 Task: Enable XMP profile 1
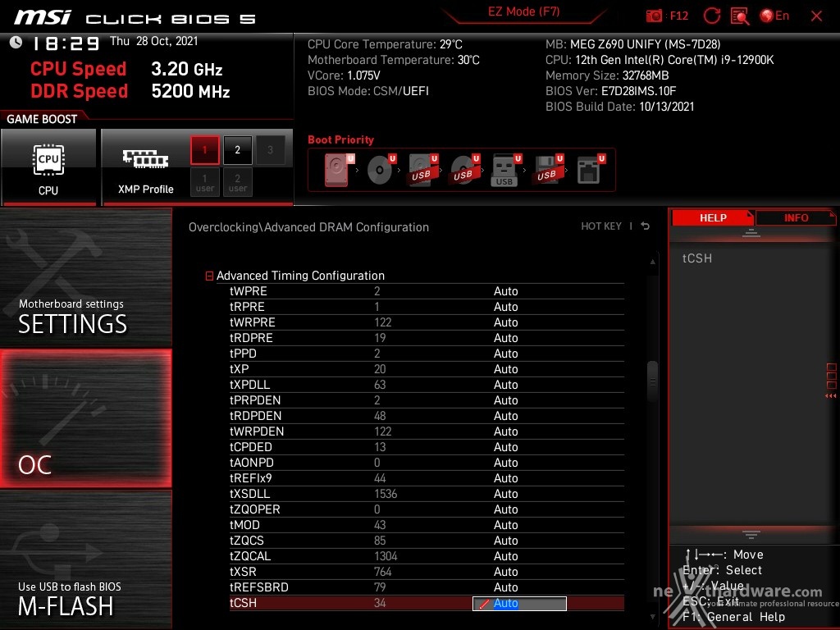(x=204, y=150)
